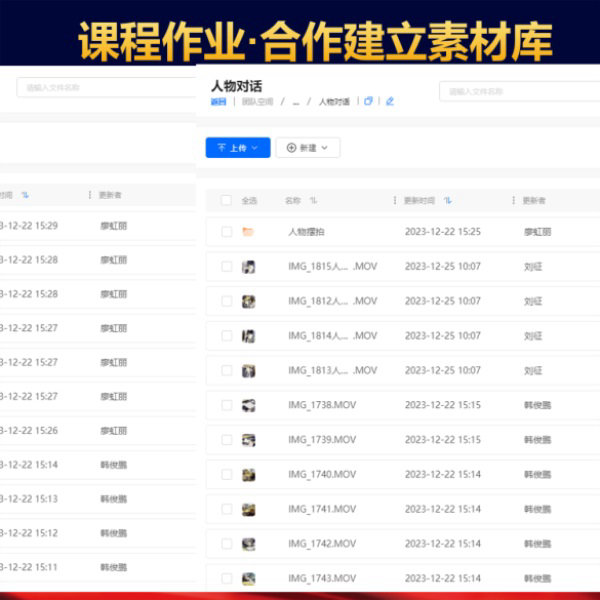This screenshot has width=600, height=600.
Task: Expand the collapsed breadcrumb ellipsis
Action: click(x=295, y=101)
